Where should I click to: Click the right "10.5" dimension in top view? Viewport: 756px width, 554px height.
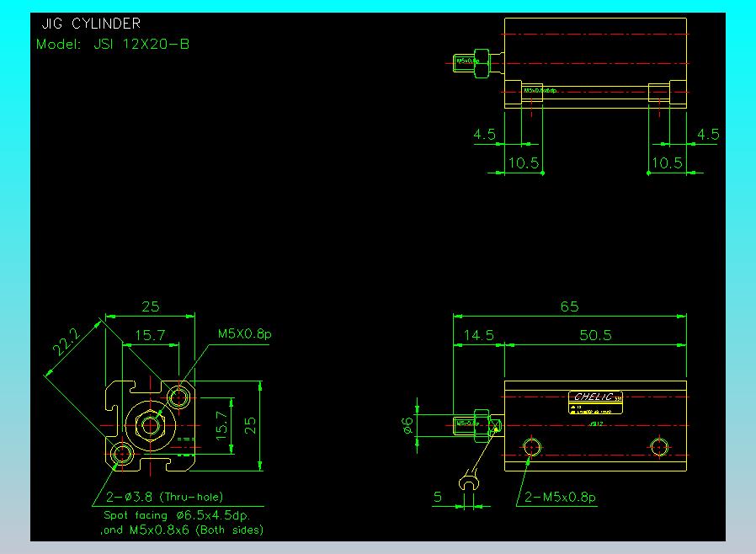pos(668,163)
